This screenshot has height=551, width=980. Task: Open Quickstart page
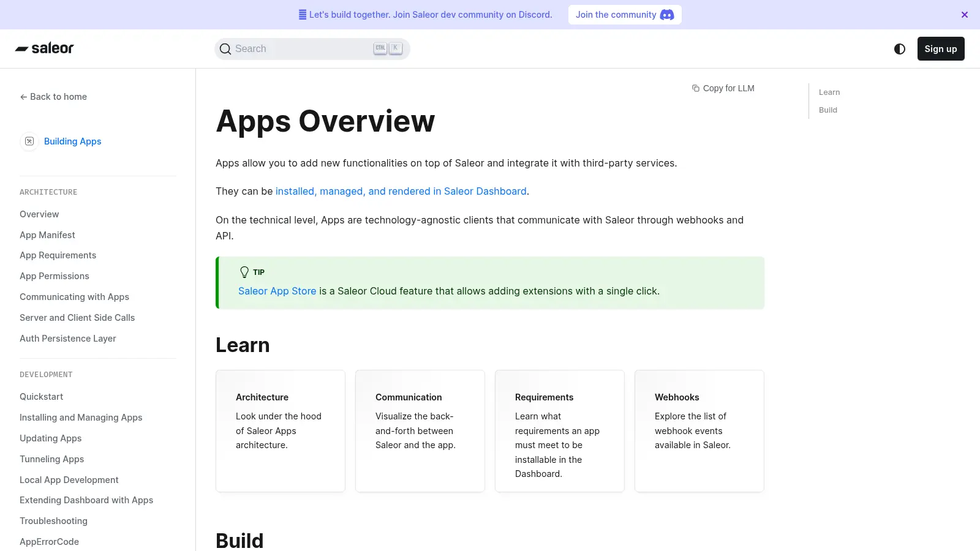coord(41,397)
